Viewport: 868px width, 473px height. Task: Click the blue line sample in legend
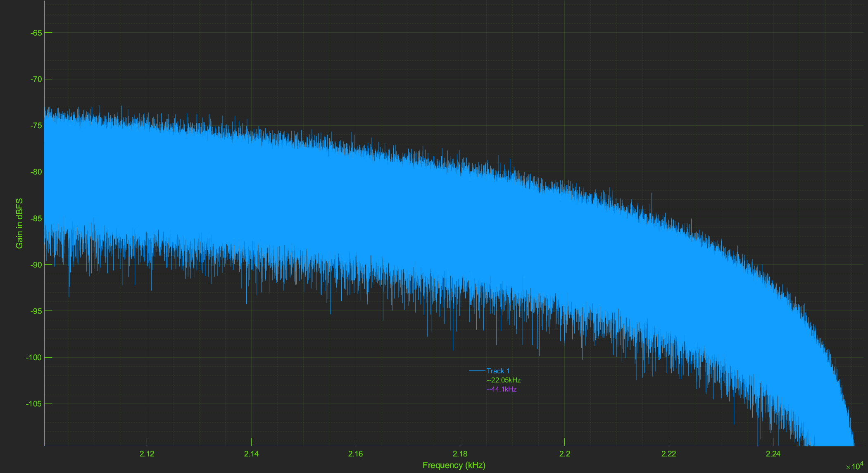click(x=477, y=371)
